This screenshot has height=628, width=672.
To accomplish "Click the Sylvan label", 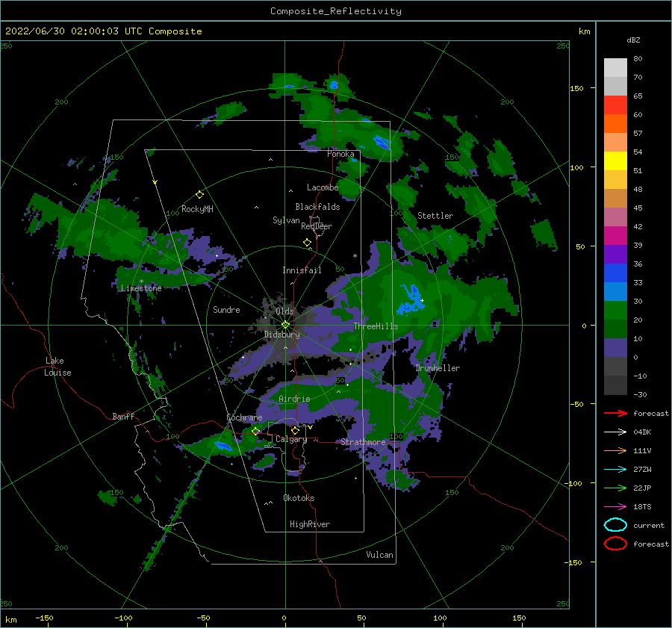I will (x=286, y=220).
